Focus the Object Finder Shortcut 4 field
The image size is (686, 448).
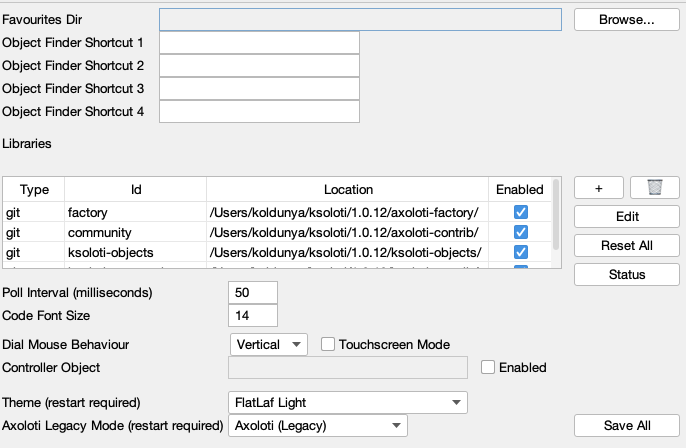(x=259, y=112)
